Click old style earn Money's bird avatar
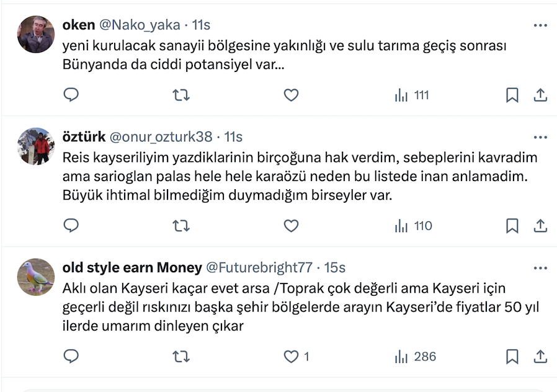The image size is (557, 392). 35,276
